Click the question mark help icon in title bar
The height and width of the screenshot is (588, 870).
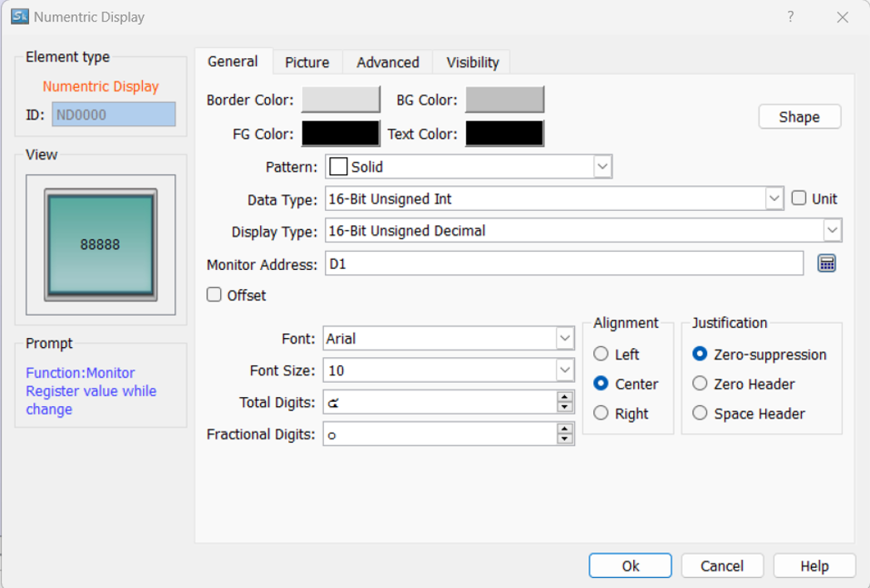click(790, 17)
